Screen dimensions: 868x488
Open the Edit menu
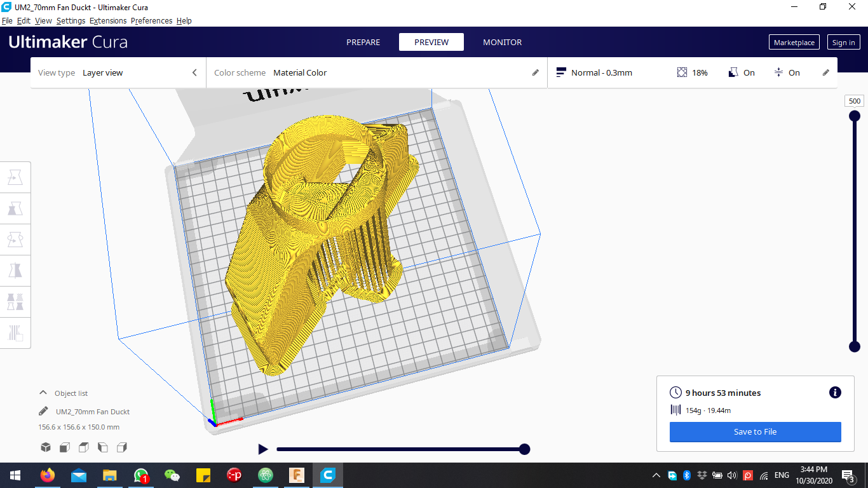(x=24, y=20)
